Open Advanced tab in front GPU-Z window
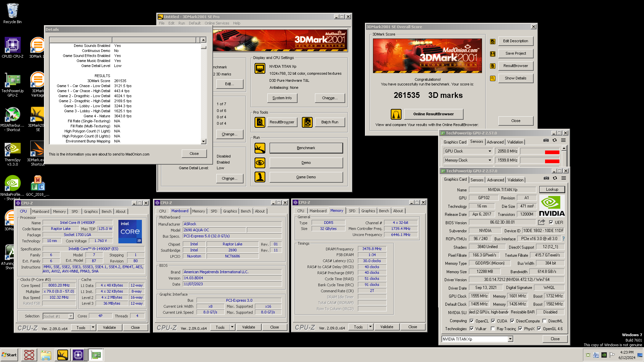The image size is (644, 362). coord(495,180)
